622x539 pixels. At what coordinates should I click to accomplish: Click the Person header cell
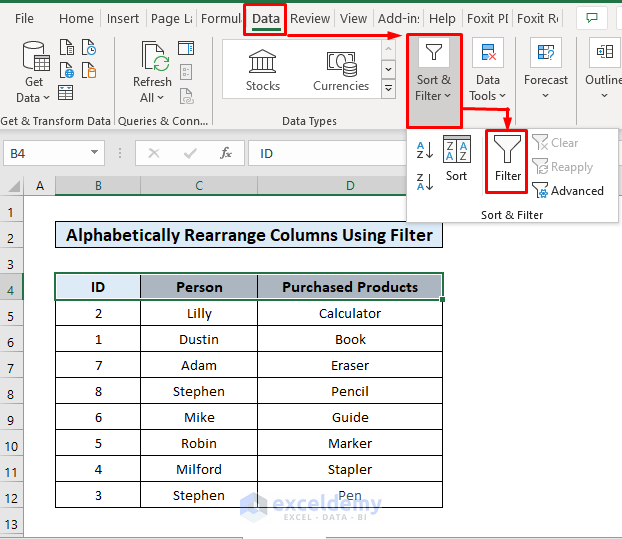click(x=199, y=287)
